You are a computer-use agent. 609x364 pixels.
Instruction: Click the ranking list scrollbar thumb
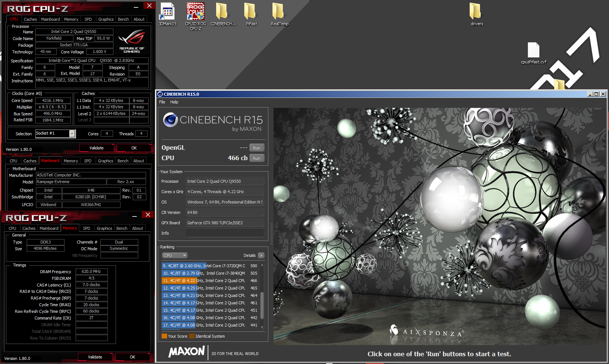tap(262, 305)
